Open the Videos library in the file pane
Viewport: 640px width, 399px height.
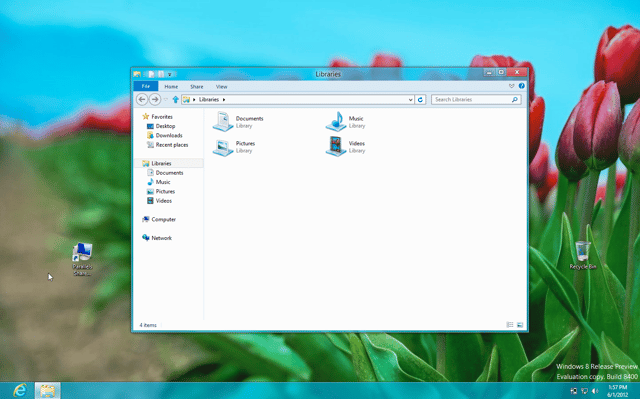(346, 147)
